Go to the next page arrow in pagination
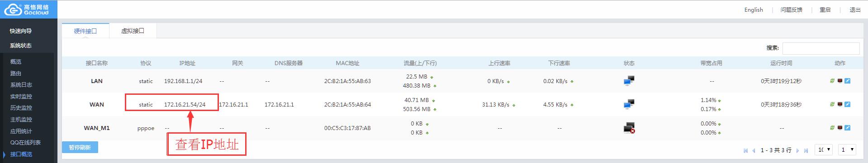The image size is (868, 163). (x=798, y=150)
